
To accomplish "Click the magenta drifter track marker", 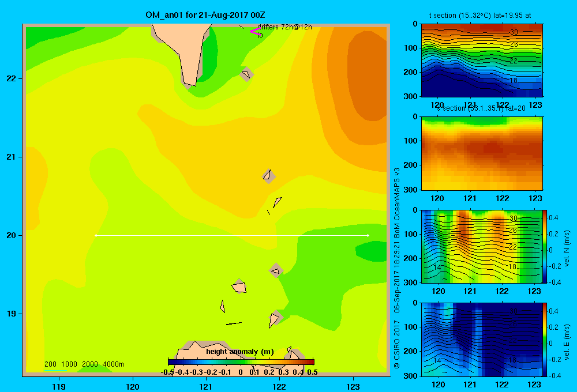I will (256, 31).
